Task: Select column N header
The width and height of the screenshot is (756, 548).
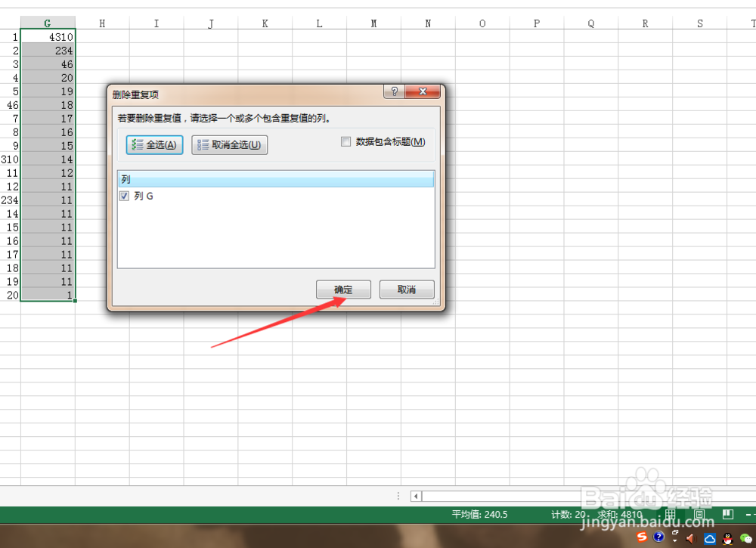Action: (428, 23)
